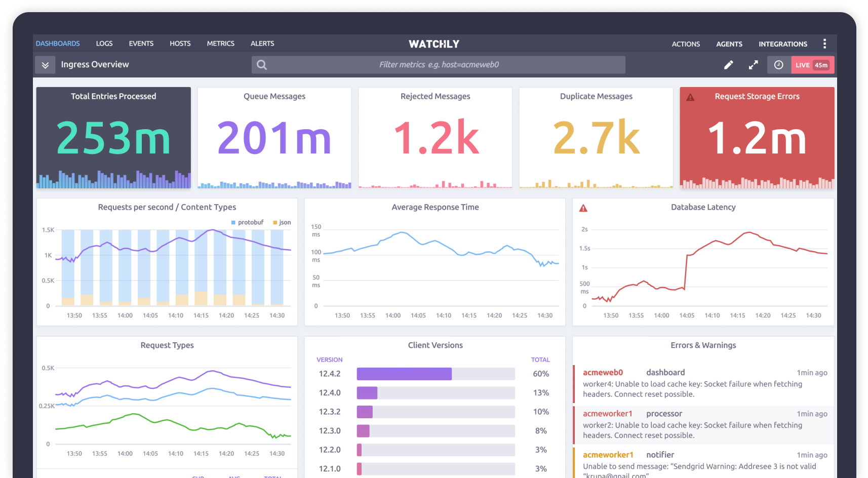Click the dashboard service label
Image resolution: width=868 pixels, height=478 pixels.
tap(665, 373)
